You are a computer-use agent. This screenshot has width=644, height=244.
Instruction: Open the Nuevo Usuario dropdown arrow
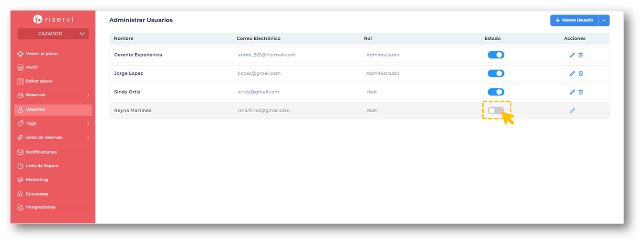coord(604,20)
